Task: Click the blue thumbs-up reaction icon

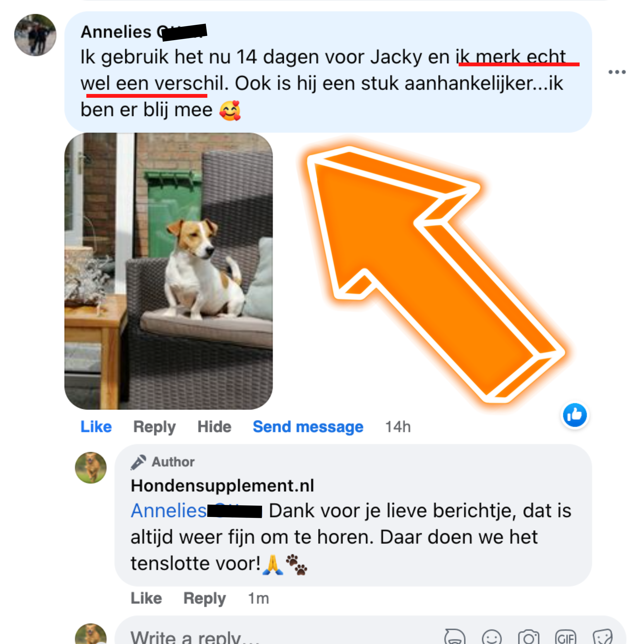Action: (575, 415)
